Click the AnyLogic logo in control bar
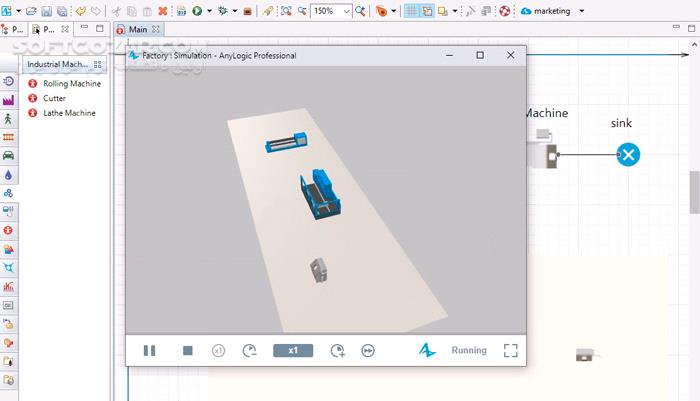The width and height of the screenshot is (700, 401). pos(427,351)
